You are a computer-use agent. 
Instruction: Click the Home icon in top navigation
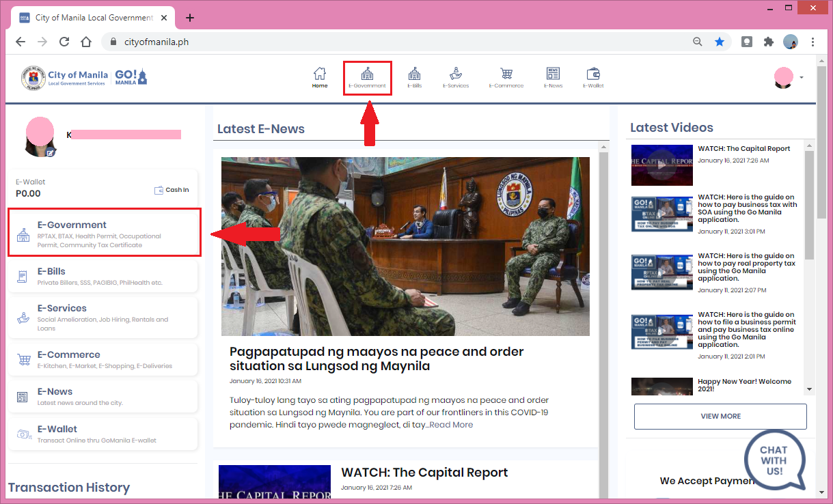(319, 77)
